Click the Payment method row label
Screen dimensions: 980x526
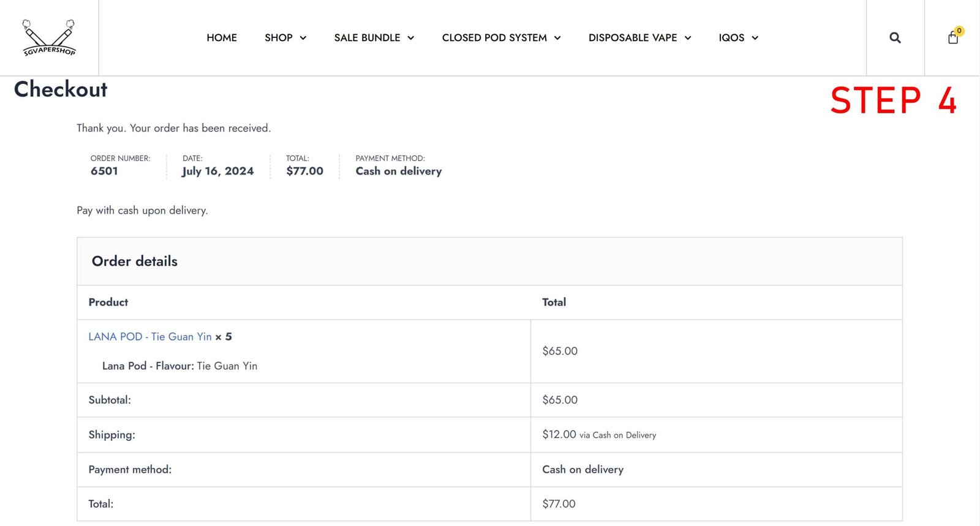pyautogui.click(x=130, y=470)
